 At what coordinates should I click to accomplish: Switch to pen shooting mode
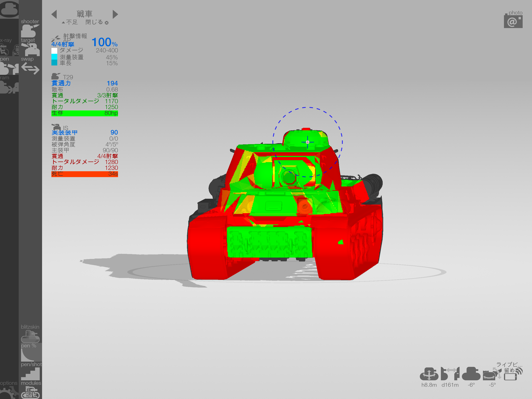tap(9, 69)
